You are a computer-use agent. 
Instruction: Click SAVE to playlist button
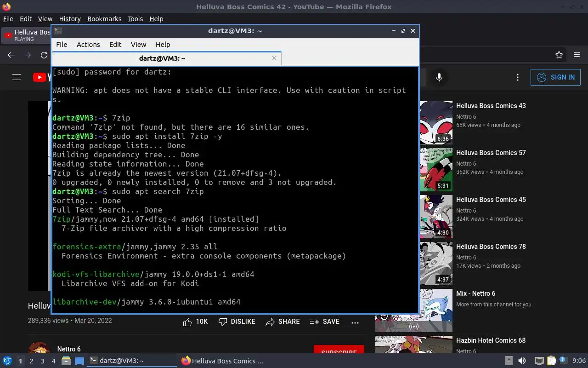[x=324, y=322]
